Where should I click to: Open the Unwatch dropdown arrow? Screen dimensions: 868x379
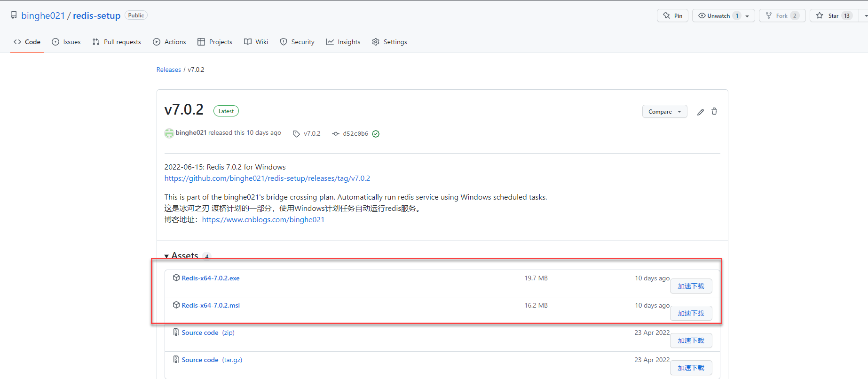(748, 16)
